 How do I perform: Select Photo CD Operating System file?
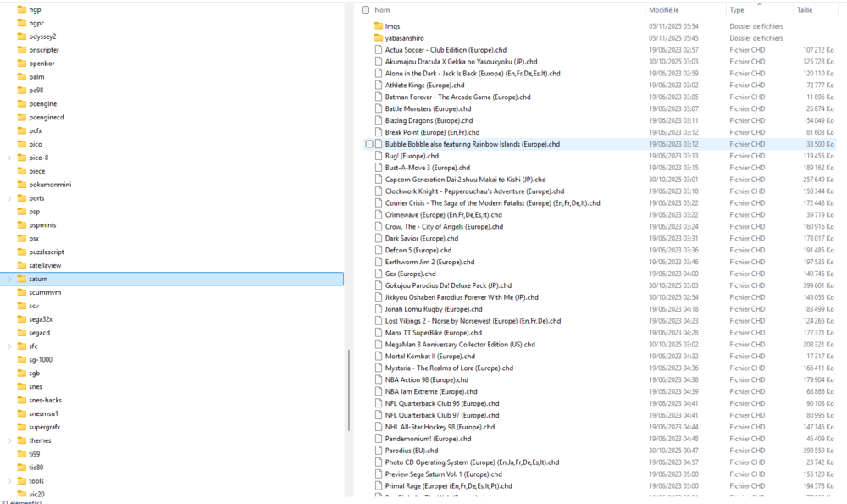(x=472, y=462)
